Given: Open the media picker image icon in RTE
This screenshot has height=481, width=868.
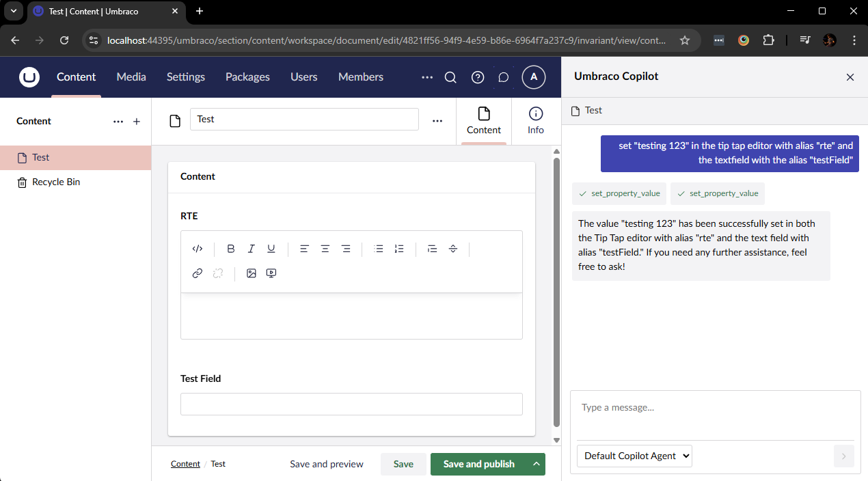Looking at the screenshot, I should pos(252,273).
